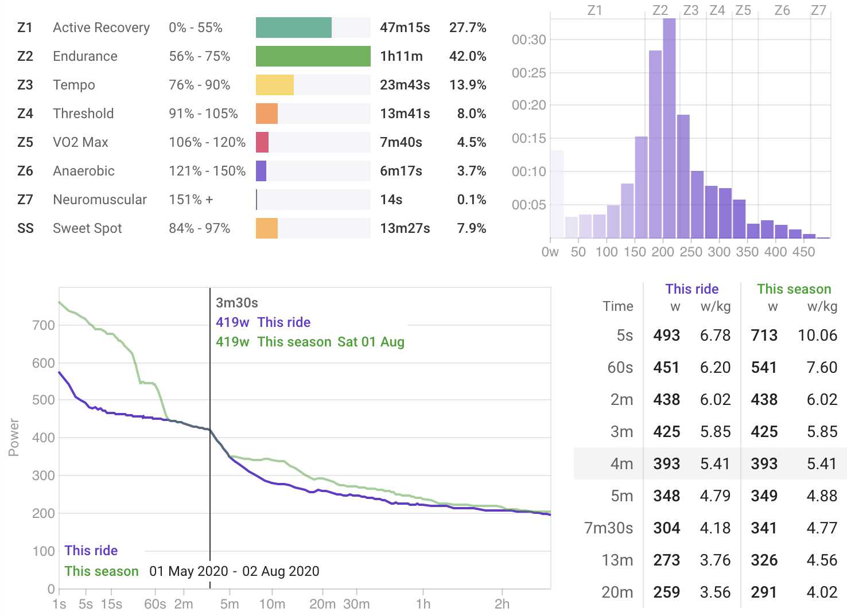Select the highlighted 4m row in table
847x616 pixels.
(x=710, y=463)
